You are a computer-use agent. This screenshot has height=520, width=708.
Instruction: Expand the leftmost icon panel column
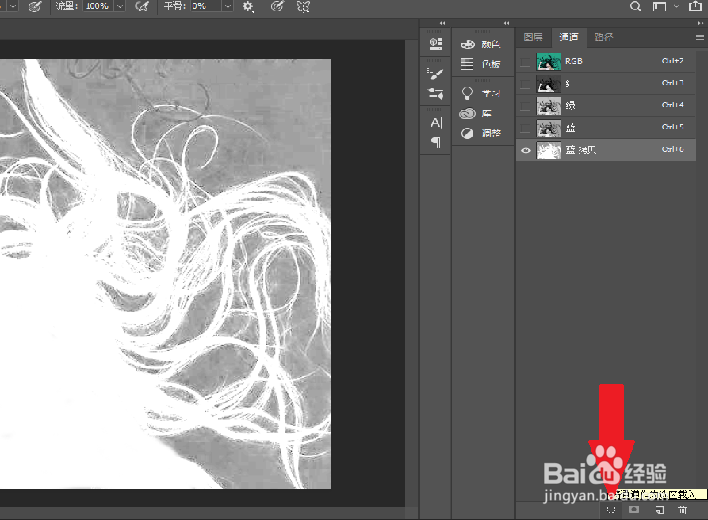pyautogui.click(x=442, y=23)
